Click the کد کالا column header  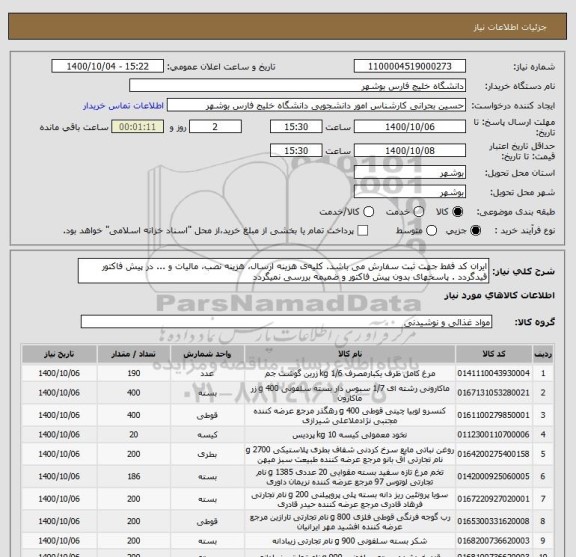(x=494, y=354)
